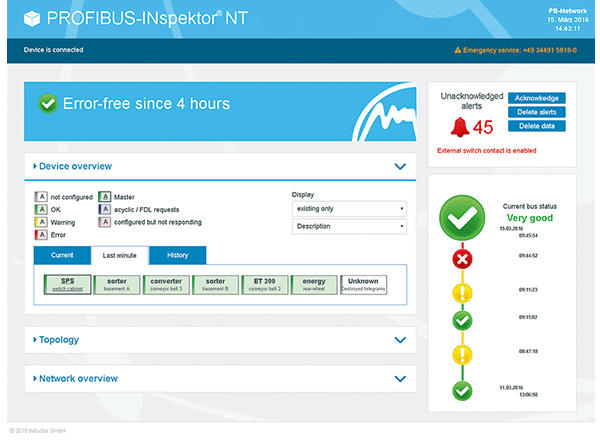
Task: Click the Master legend icon
Action: [x=104, y=197]
